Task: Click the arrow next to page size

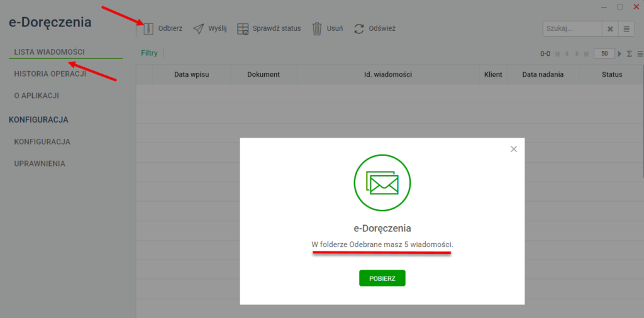Action: pyautogui.click(x=619, y=54)
